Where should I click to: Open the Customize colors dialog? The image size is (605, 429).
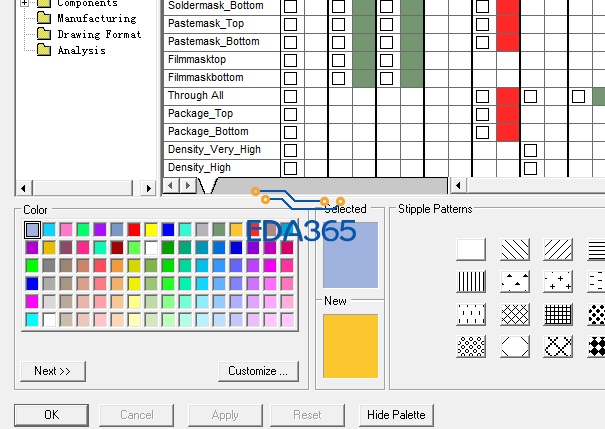click(258, 371)
